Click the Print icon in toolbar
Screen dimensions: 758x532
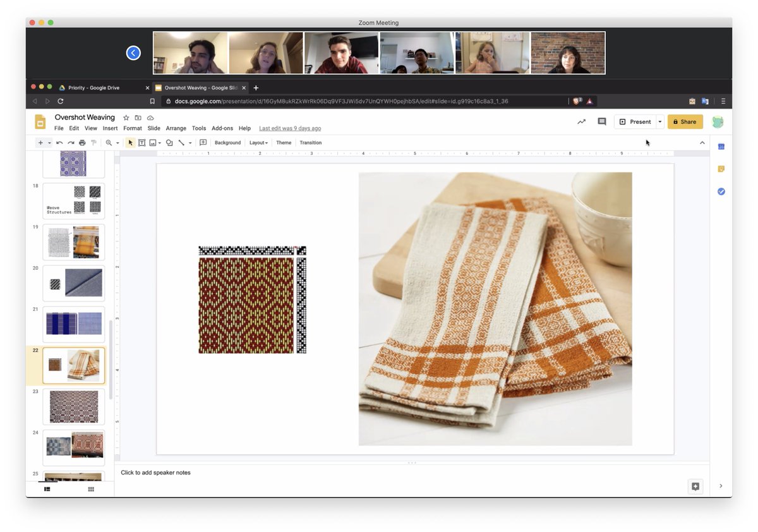(x=82, y=143)
